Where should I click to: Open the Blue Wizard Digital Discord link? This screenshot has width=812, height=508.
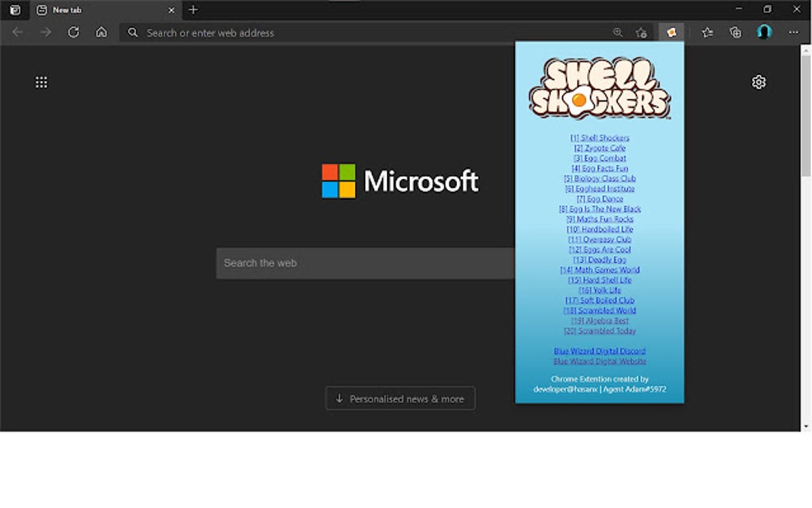point(599,351)
